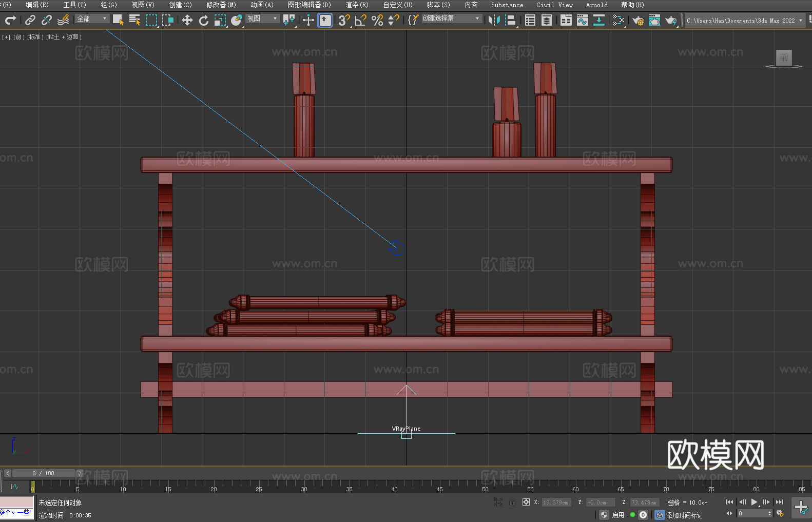Screen dimensions: 812x522
Task: Activate the Select and Move tool
Action: pos(187,20)
